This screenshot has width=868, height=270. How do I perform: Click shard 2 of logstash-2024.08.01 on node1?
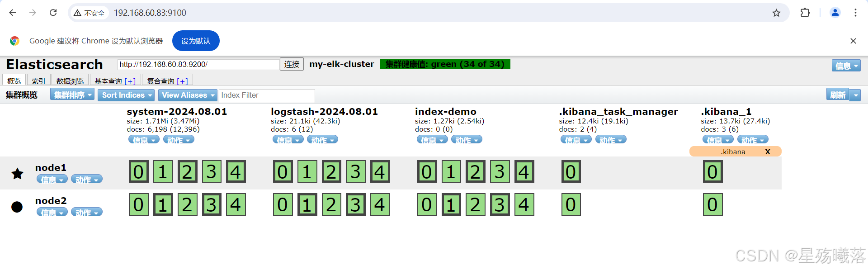[x=331, y=171]
